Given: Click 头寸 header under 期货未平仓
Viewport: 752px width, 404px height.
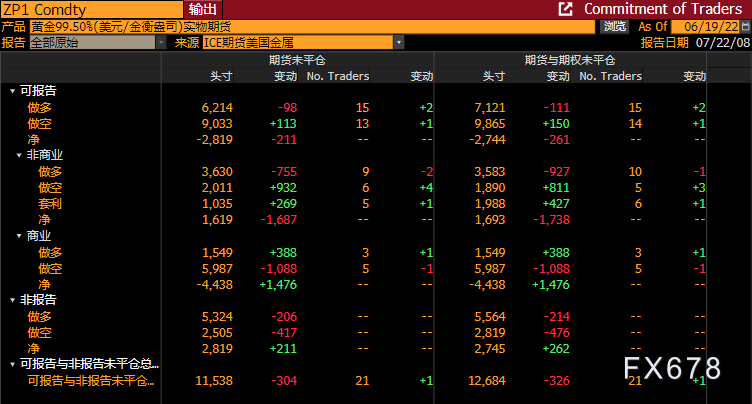Looking at the screenshot, I should [221, 76].
